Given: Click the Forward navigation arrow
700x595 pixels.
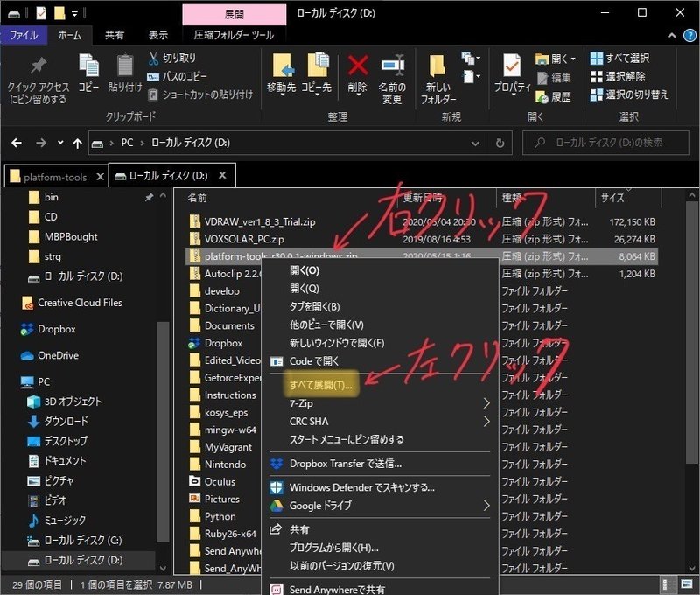Looking at the screenshot, I should [41, 143].
